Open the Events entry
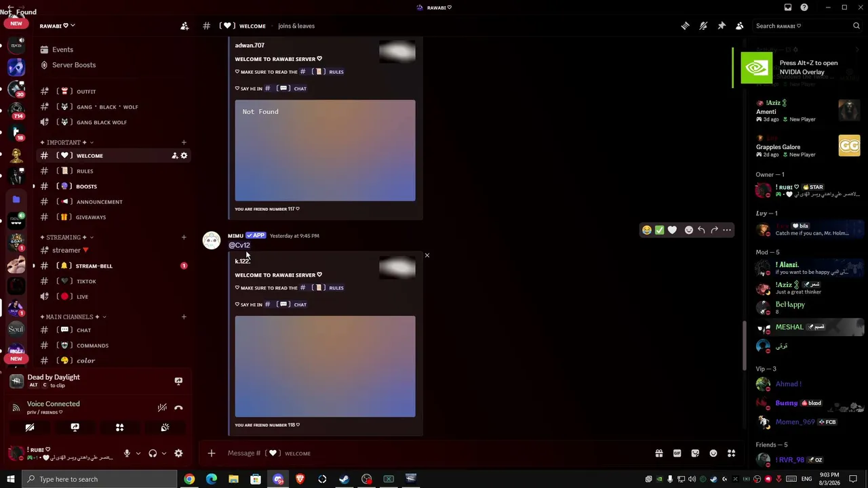Viewport: 868px width, 488px height. [62, 49]
